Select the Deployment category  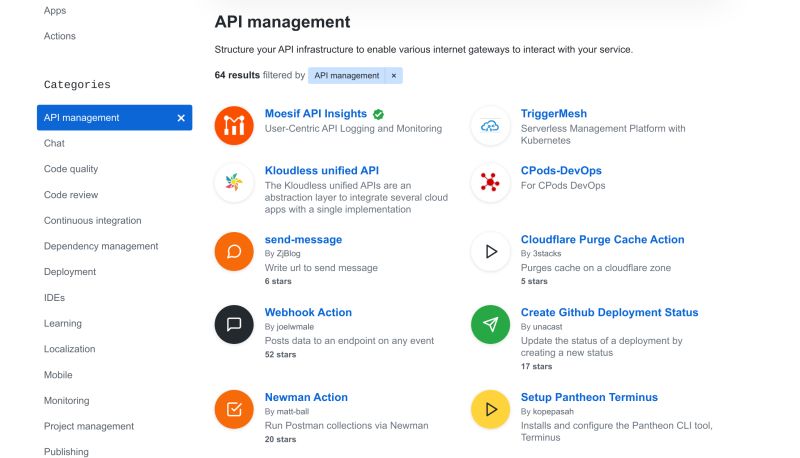pyautogui.click(x=69, y=272)
